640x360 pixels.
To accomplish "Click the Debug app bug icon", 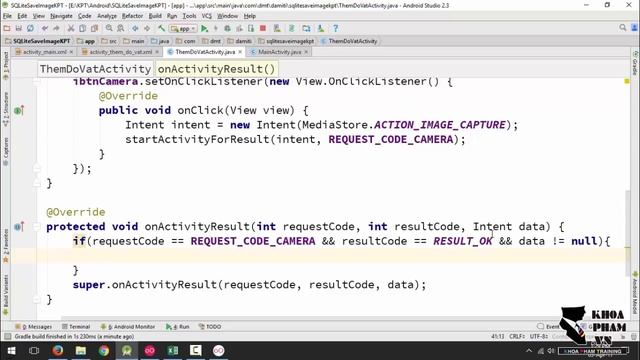I will click(227, 29).
